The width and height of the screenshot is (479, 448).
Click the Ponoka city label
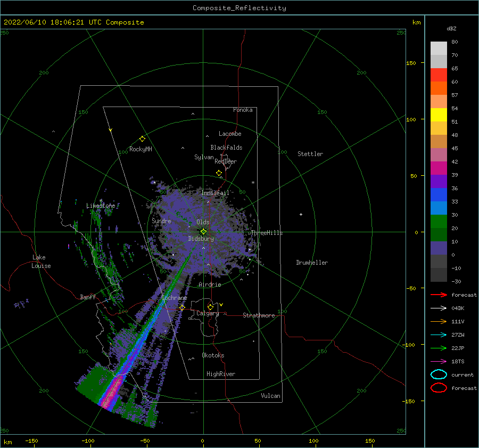[x=243, y=110]
